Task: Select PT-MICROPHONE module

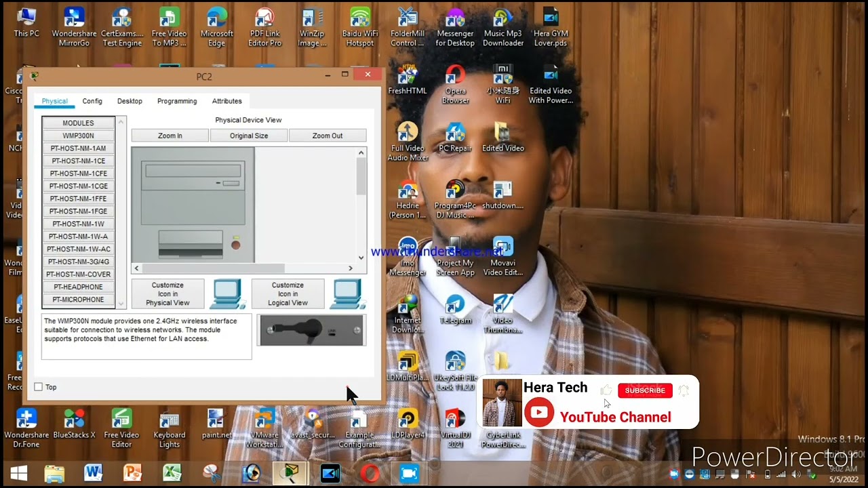Action: tap(79, 300)
